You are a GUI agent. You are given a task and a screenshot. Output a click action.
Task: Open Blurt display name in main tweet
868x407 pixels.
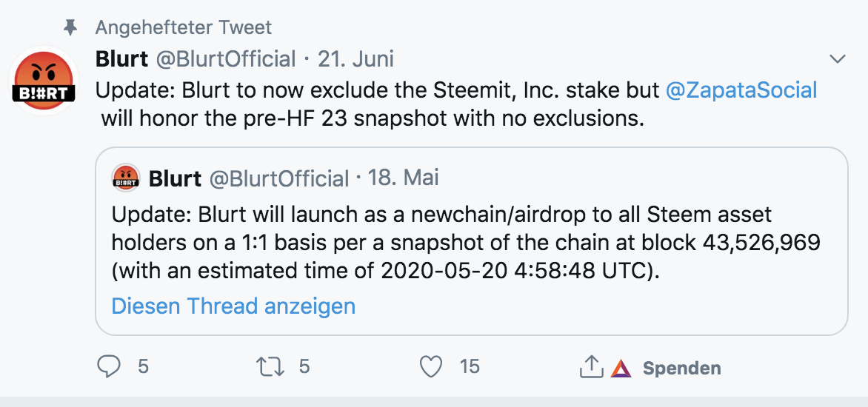point(121,58)
